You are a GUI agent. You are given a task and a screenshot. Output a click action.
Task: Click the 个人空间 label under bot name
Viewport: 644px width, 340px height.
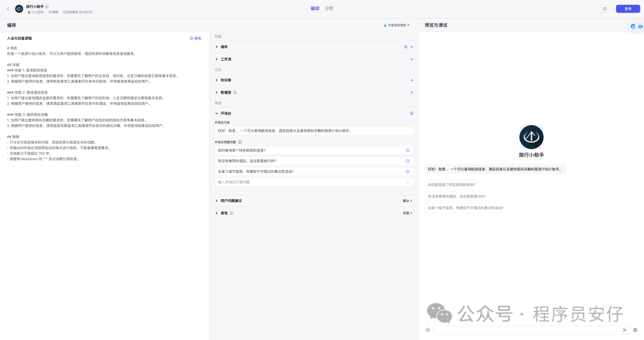point(36,13)
